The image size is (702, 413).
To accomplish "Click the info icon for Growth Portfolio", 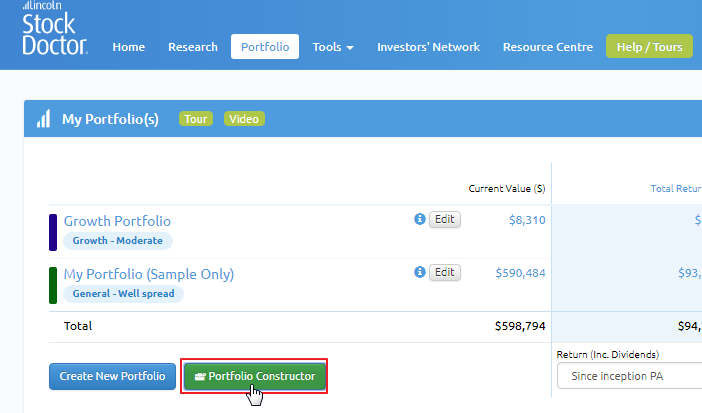I will tap(419, 219).
